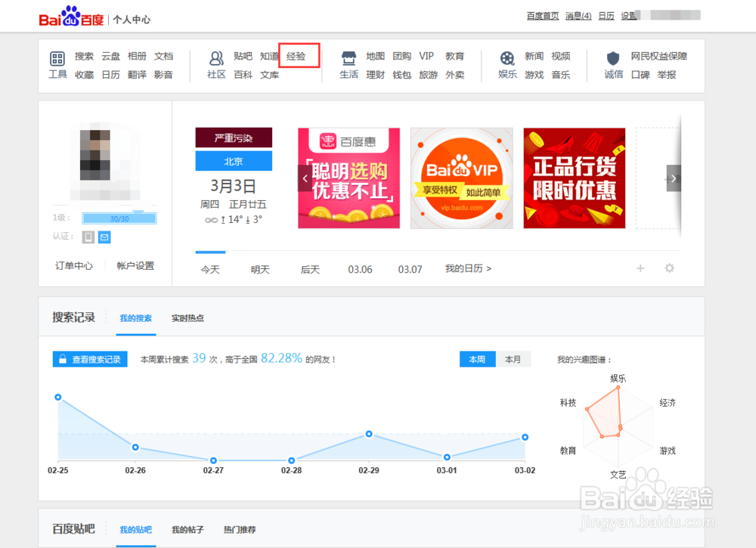Select the 我的搜索 tab

[x=136, y=318]
